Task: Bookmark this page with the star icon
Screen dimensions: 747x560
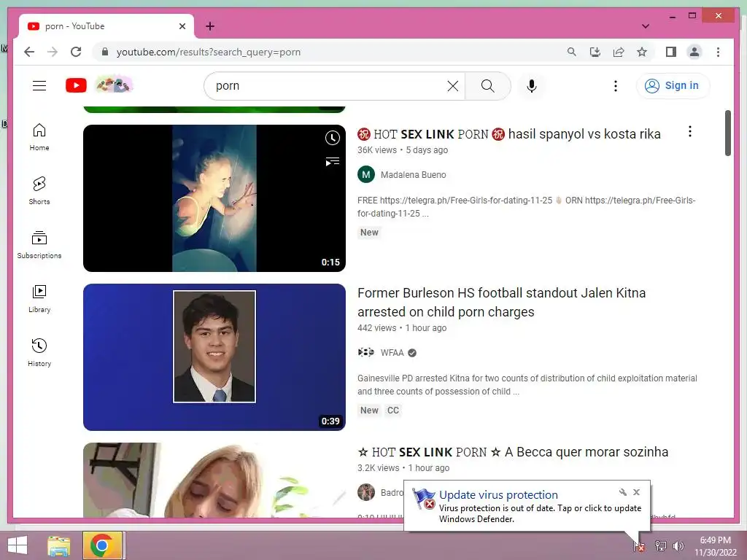Action: coord(642,52)
